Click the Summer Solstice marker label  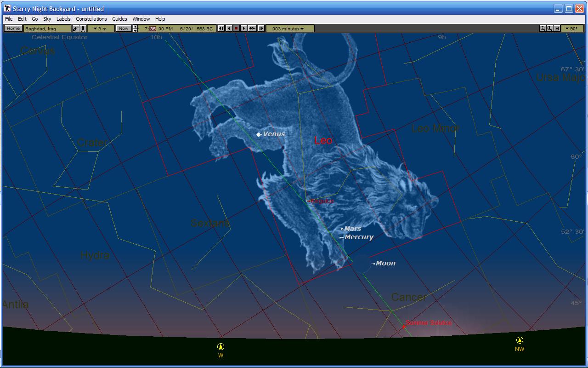pyautogui.click(x=429, y=323)
